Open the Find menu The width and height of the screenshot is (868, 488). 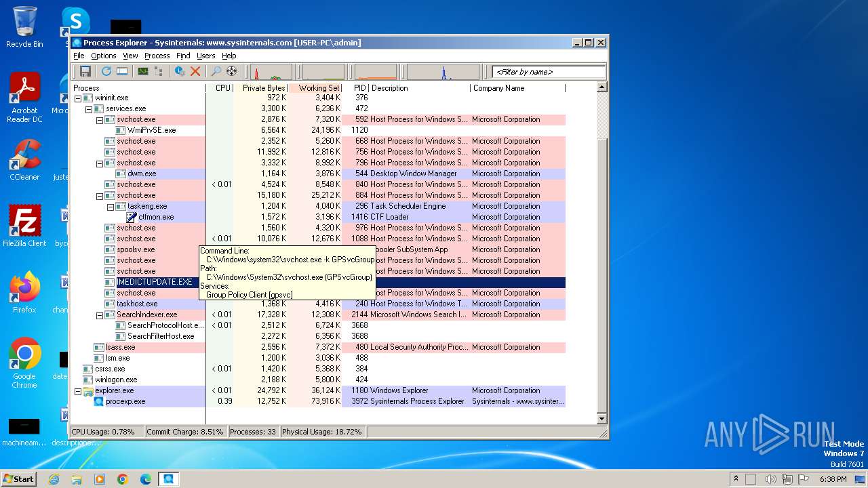coord(183,56)
